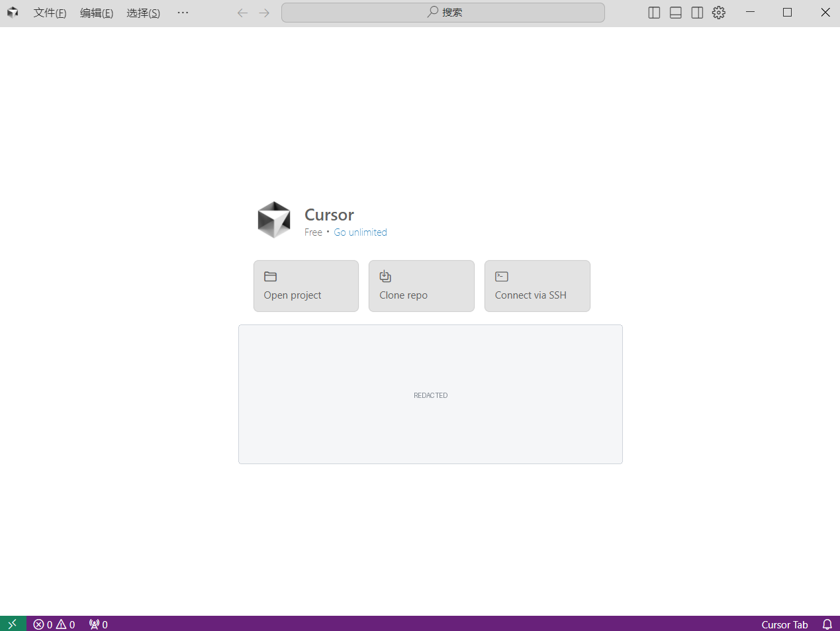
Task: Toggle the primary sidebar layout icon
Action: 654,13
